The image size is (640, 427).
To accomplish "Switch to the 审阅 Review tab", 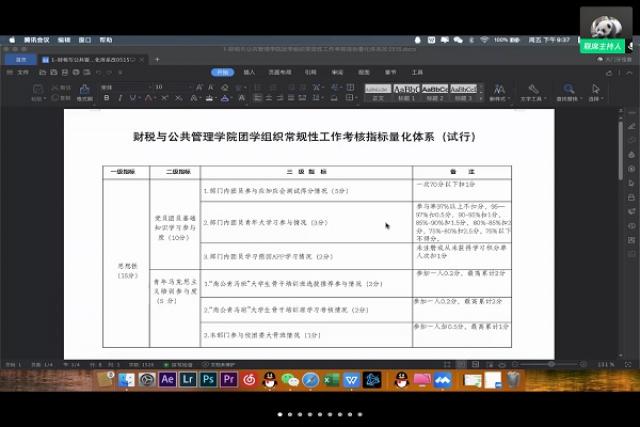I will pyautogui.click(x=337, y=72).
